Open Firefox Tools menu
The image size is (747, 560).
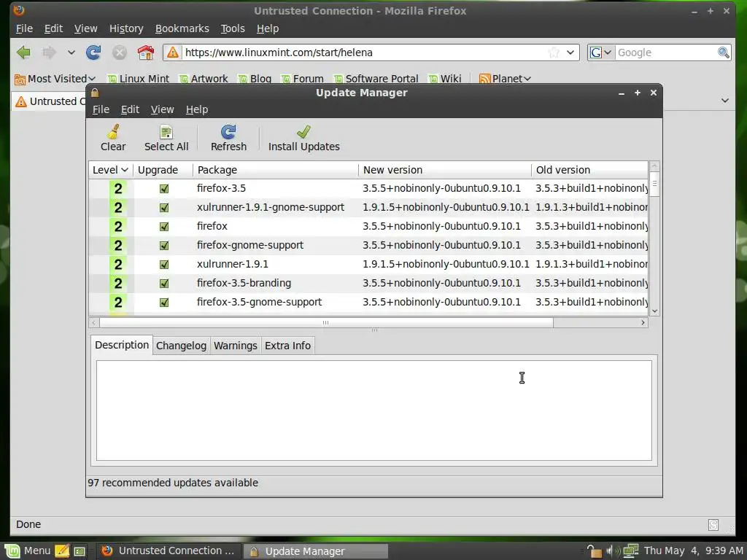233,28
